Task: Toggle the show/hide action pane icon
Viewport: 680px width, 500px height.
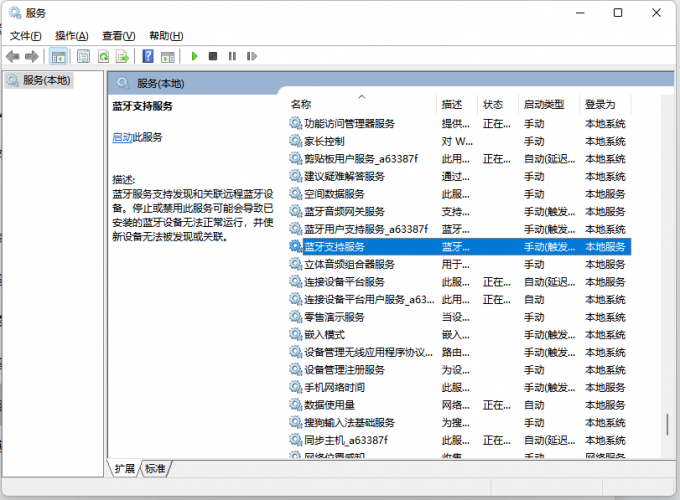Action: [167, 56]
